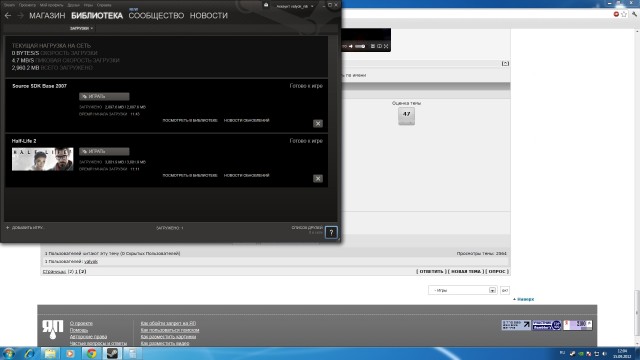Go back with Steam's back arrow
This screenshot has width=640, height=360.
pos(8,16)
